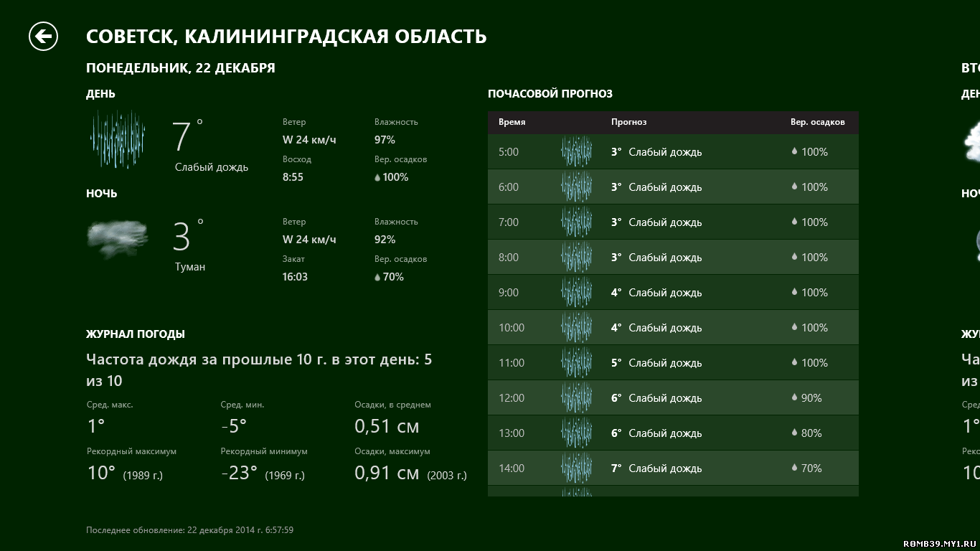980x551 pixels.
Task: Click the rain icon in 9:00 row
Action: point(576,293)
